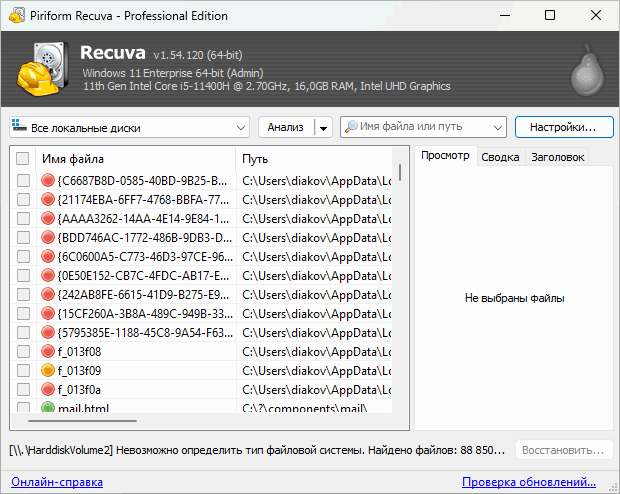Toggle the select-all checkbox in header
620x494 pixels.
tap(23, 158)
